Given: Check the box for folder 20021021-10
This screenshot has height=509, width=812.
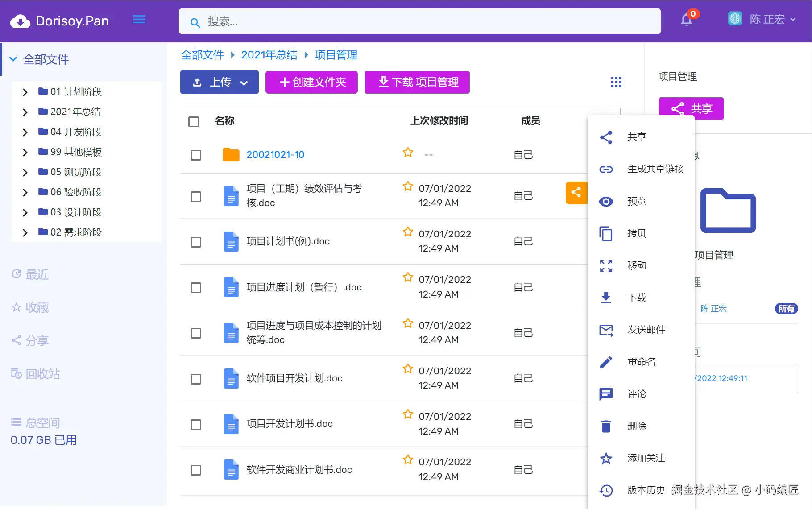Looking at the screenshot, I should 196,155.
